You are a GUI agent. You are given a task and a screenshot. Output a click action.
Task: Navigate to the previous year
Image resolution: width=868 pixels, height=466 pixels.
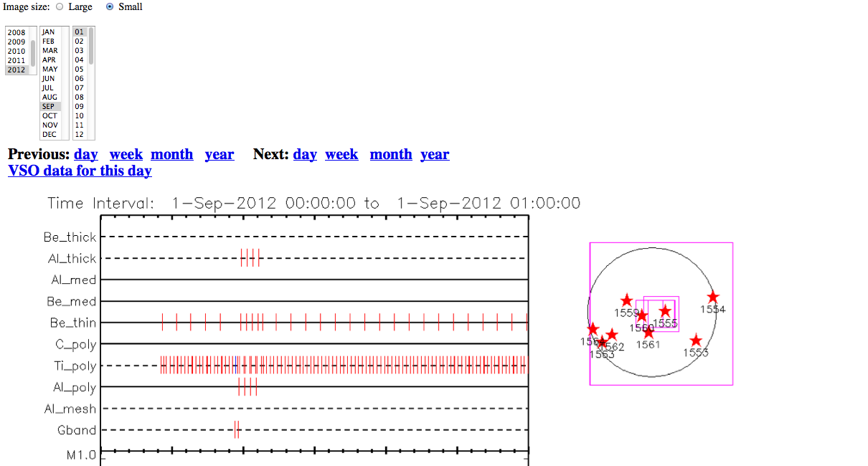coord(219,154)
